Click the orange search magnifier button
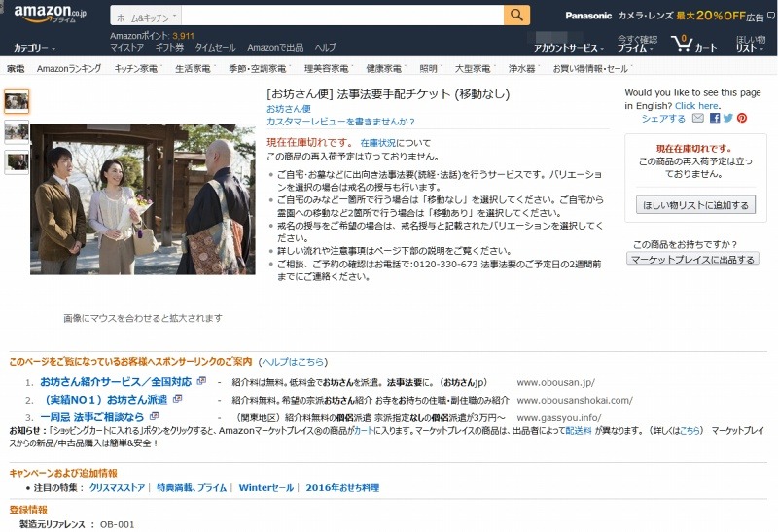 (516, 15)
